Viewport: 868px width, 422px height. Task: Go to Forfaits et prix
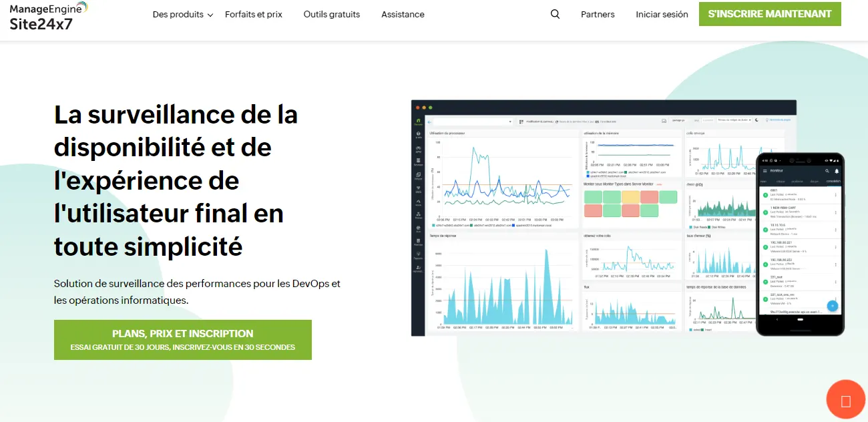point(254,14)
